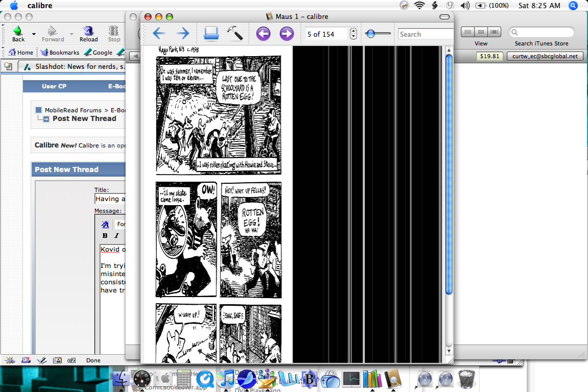
Task: Open Calculator from the Dock
Action: click(x=184, y=379)
